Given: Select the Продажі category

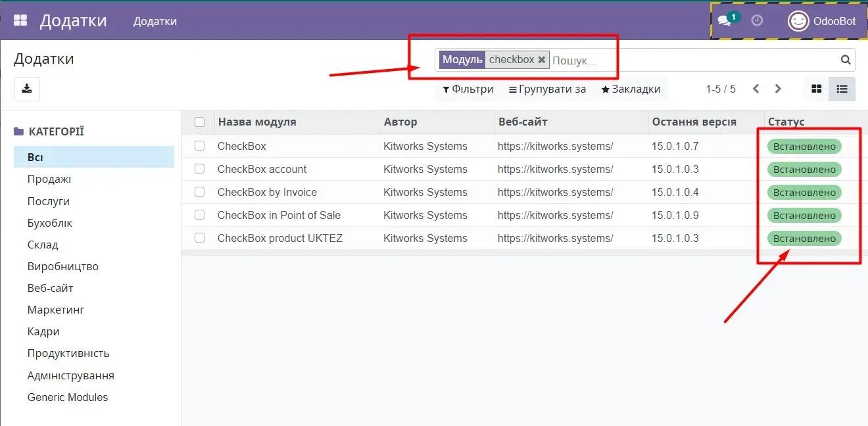Looking at the screenshot, I should (x=49, y=179).
